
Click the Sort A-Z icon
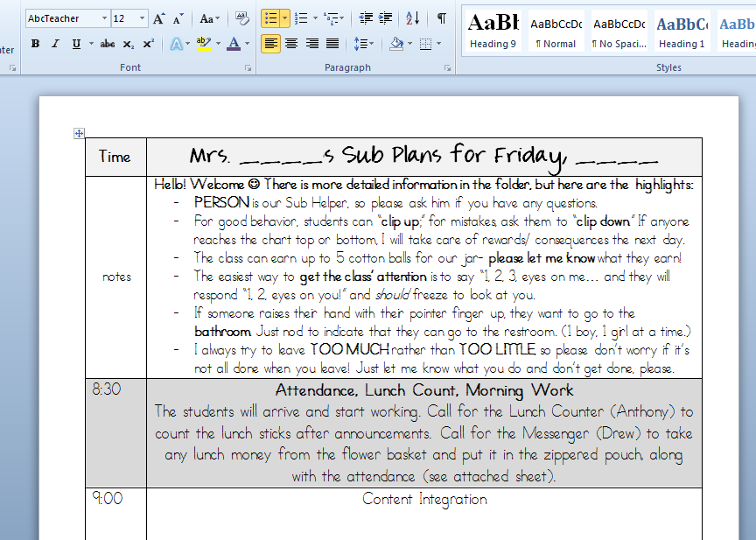(411, 19)
